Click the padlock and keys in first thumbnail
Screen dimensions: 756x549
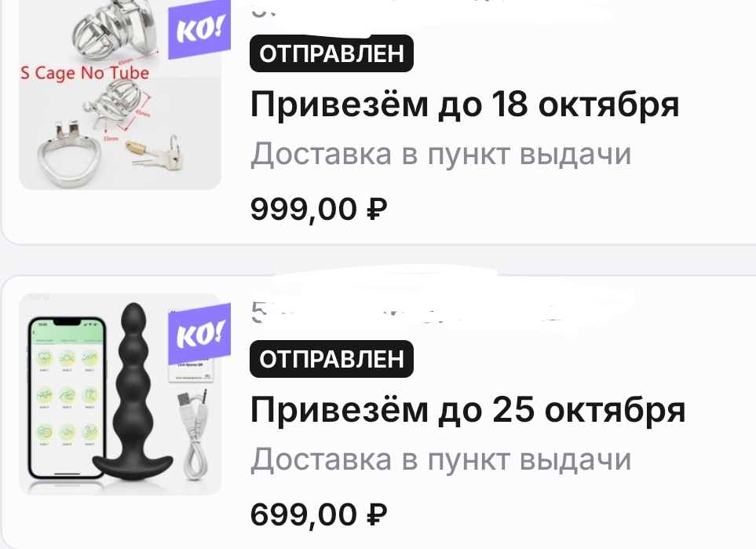pos(155,151)
